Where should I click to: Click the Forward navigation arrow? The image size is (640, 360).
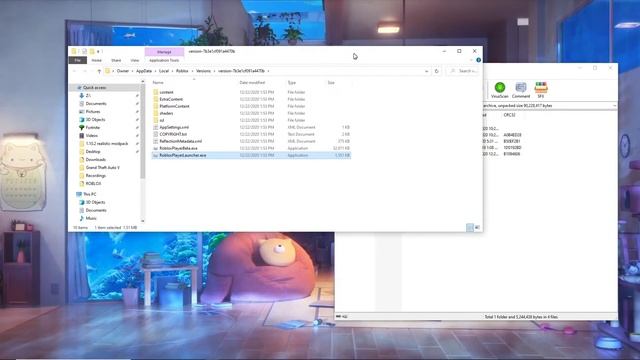pyautogui.click(x=84, y=71)
